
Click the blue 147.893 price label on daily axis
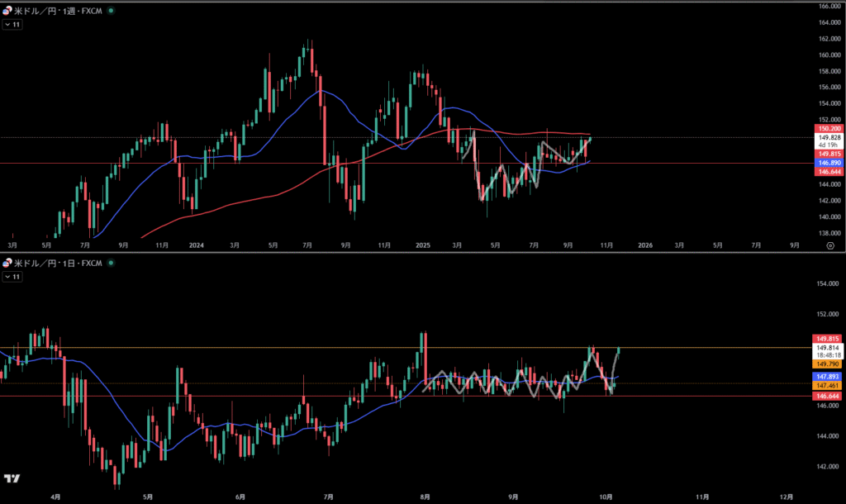(828, 376)
